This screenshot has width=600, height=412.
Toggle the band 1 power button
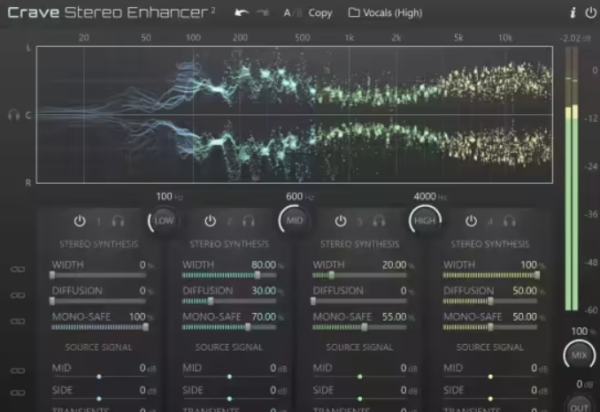tap(79, 221)
